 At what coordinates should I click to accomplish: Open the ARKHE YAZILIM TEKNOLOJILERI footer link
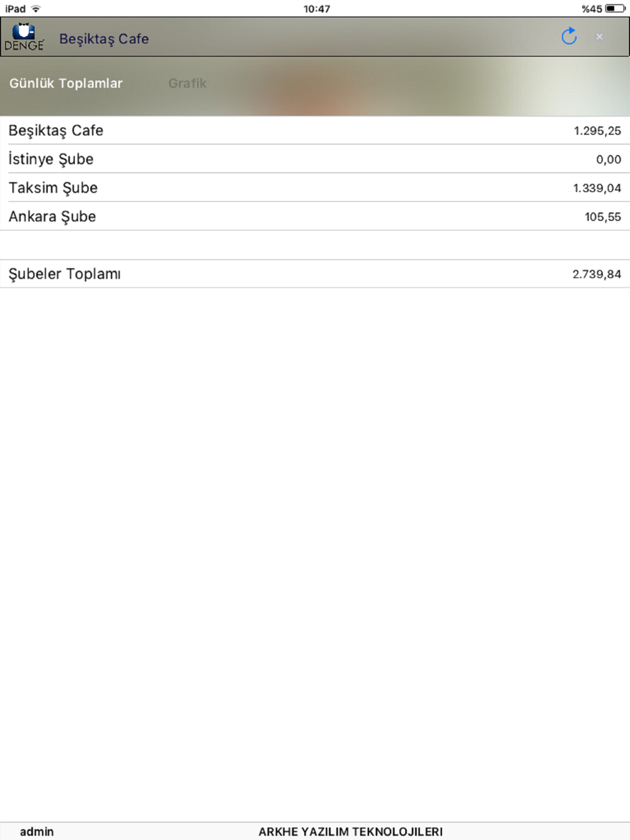350,832
